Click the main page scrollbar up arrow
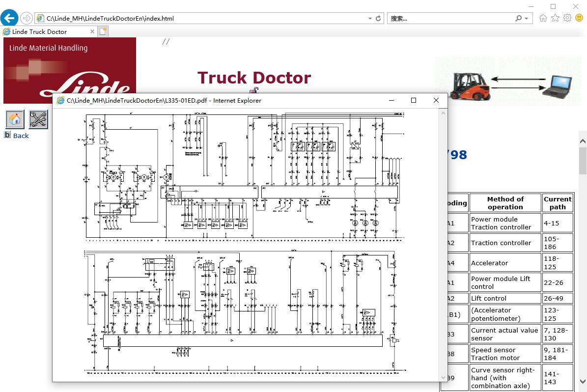 point(583,141)
